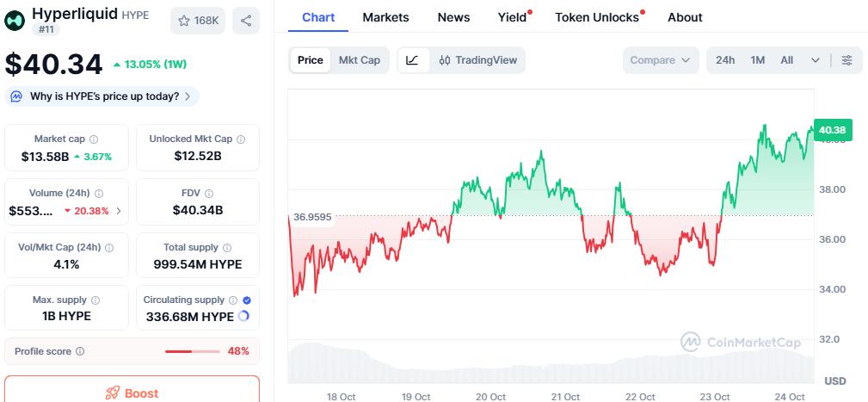Click the share icon next to watchlist

pos(246,21)
